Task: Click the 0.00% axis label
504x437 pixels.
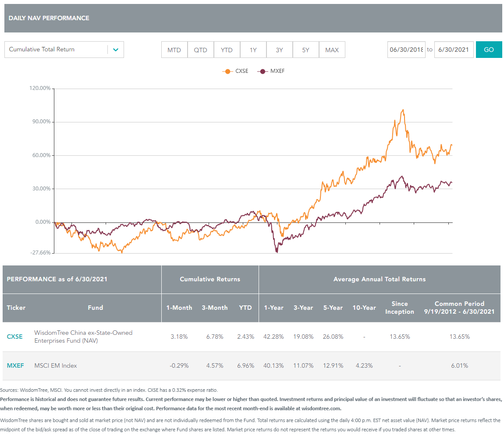Action: [x=43, y=222]
